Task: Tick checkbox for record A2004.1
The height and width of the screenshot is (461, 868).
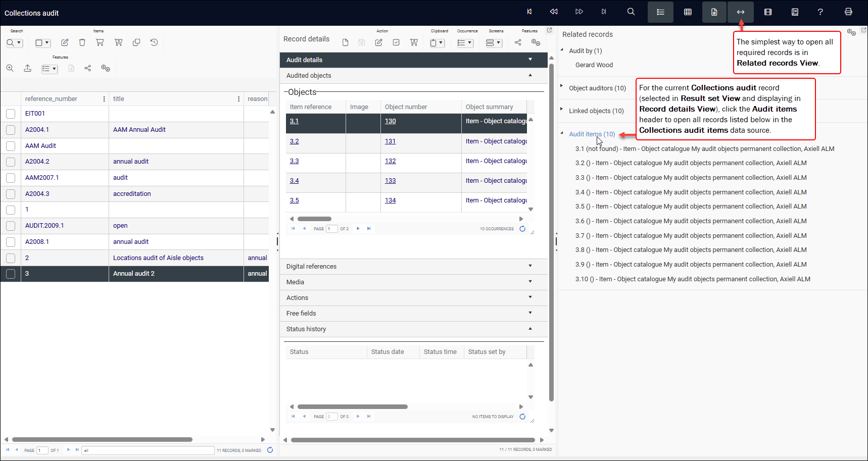Action: click(11, 130)
